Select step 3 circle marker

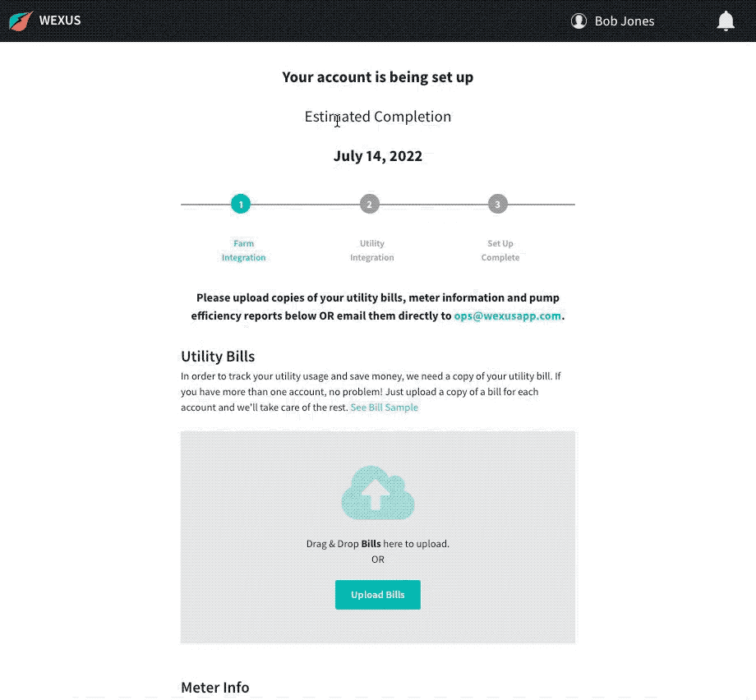pos(498,204)
